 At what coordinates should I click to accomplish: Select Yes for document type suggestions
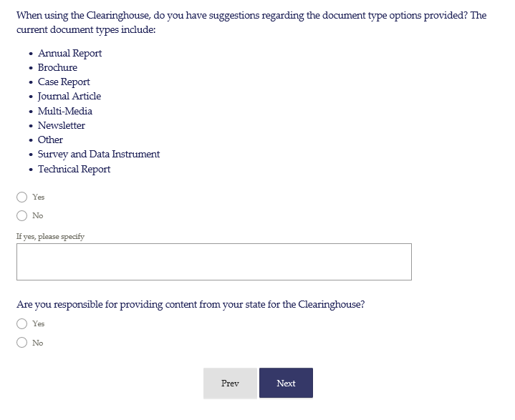click(x=22, y=197)
